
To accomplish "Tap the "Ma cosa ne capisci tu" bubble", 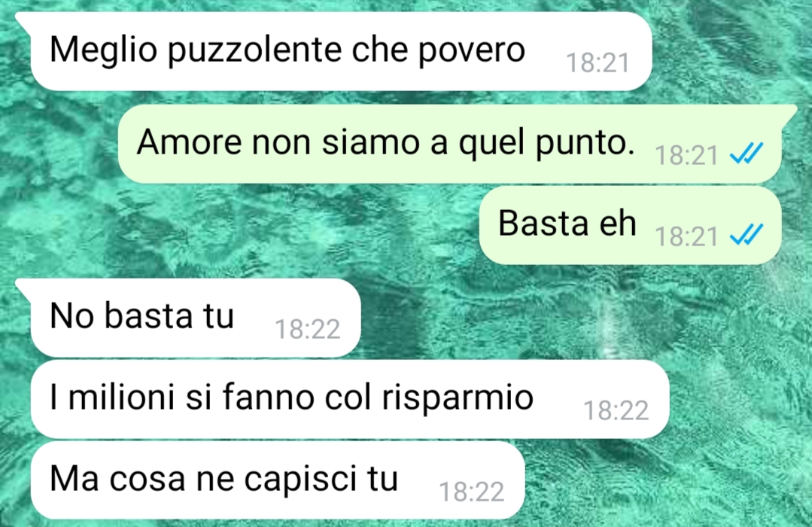I will 277,480.
